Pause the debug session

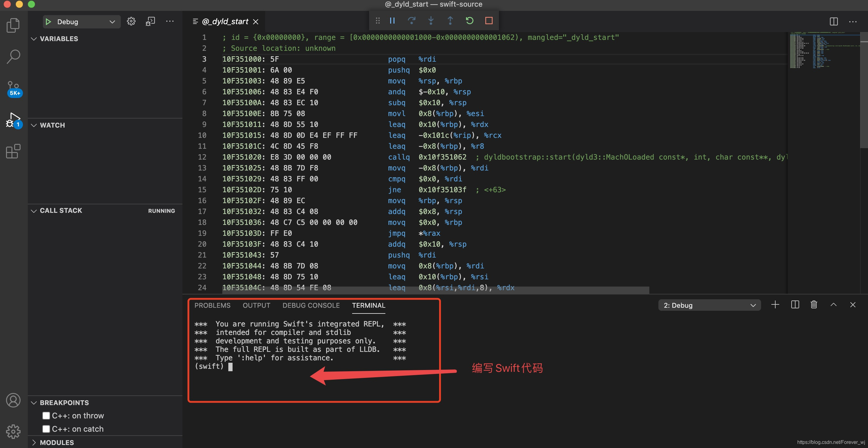click(392, 21)
